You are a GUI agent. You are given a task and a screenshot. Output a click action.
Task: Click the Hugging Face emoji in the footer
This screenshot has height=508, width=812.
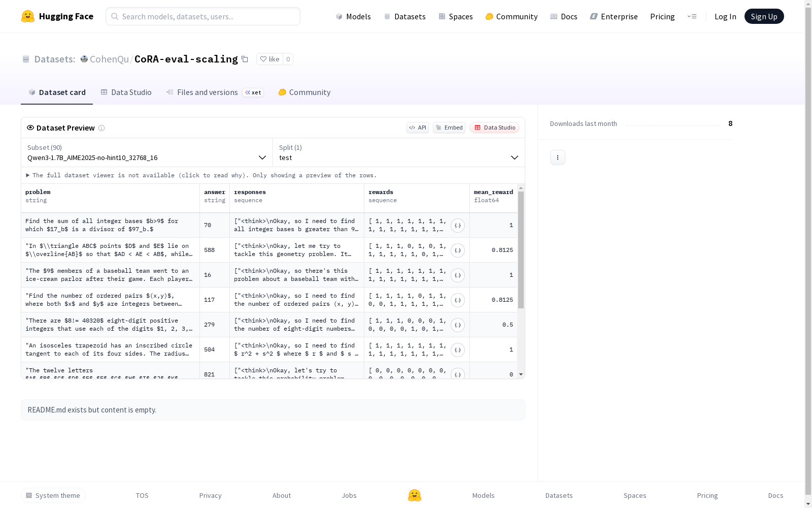415,495
